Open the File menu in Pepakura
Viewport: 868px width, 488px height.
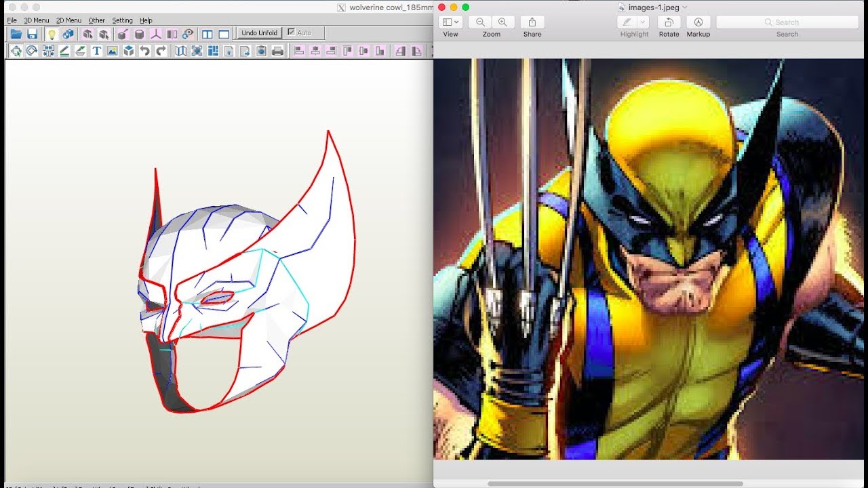coord(12,20)
